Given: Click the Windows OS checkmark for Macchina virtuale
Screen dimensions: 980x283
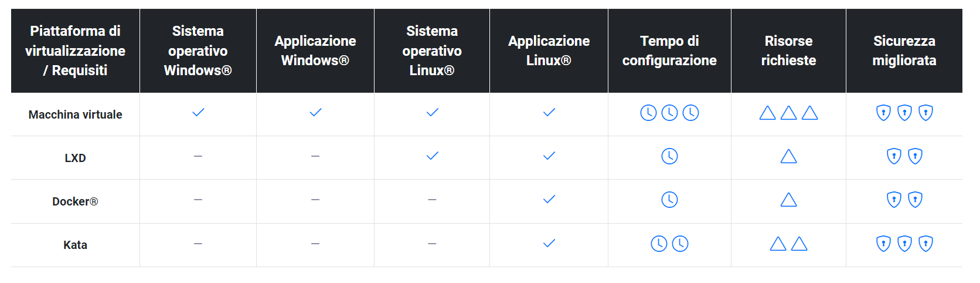Looking at the screenshot, I should (x=198, y=112).
